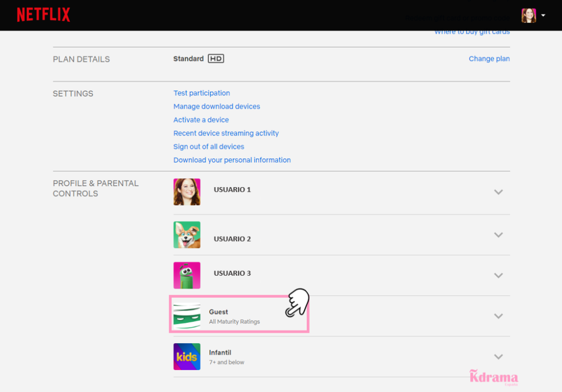Select the USUARIO 1 profile avatar
Viewport: 562px width, 392px height.
(x=187, y=192)
